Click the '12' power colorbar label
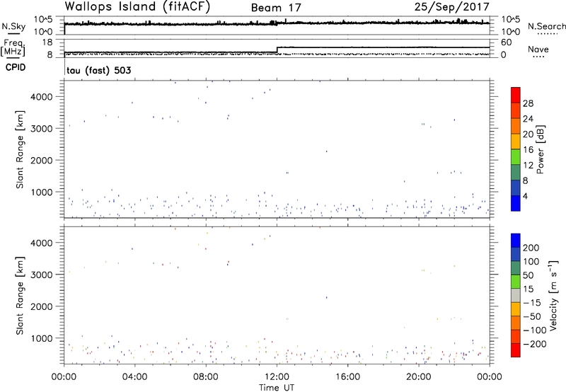The width and height of the screenshot is (566, 392). click(528, 166)
